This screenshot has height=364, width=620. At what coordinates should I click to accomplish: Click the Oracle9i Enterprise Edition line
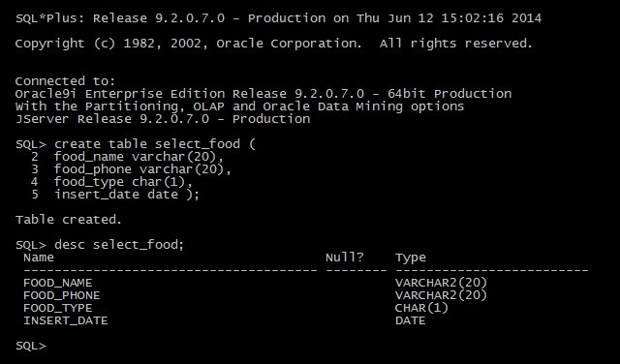tap(263, 94)
